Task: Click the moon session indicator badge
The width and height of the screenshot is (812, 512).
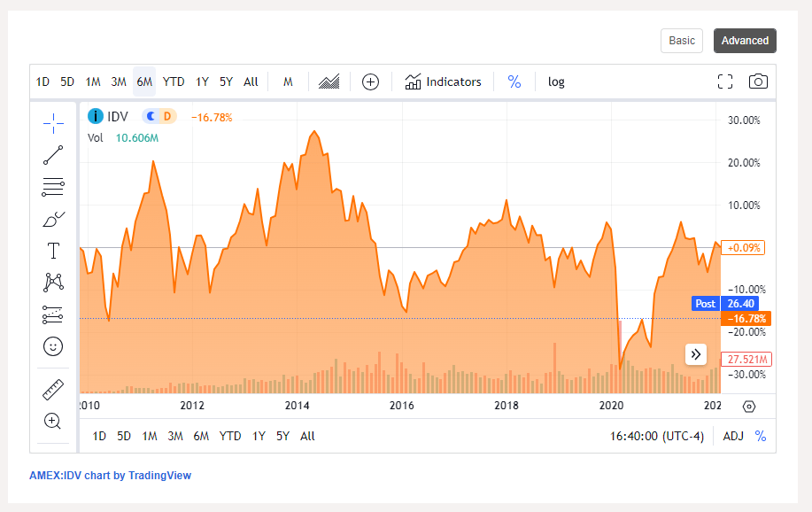Action: [x=151, y=116]
